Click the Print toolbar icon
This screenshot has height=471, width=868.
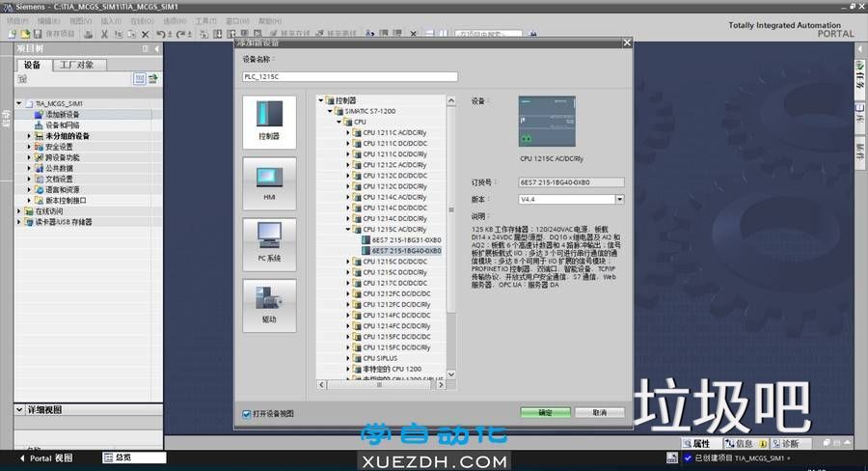tap(88, 34)
